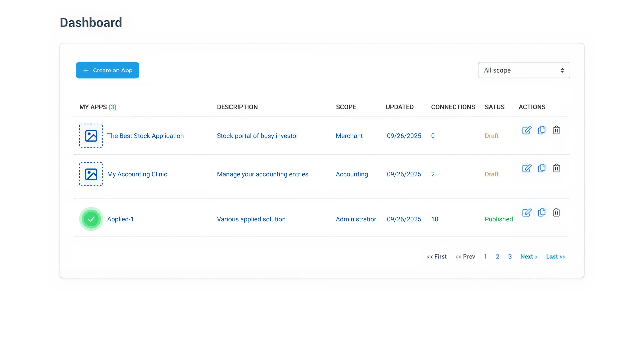Click the Draft status for The Best Stock Application
The height and width of the screenshot is (357, 644).
click(491, 136)
